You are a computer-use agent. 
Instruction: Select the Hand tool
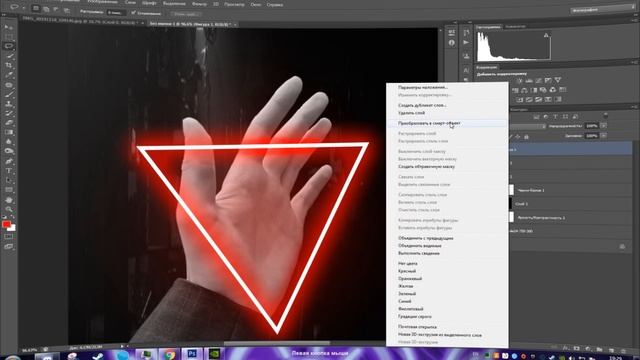tap(9, 200)
